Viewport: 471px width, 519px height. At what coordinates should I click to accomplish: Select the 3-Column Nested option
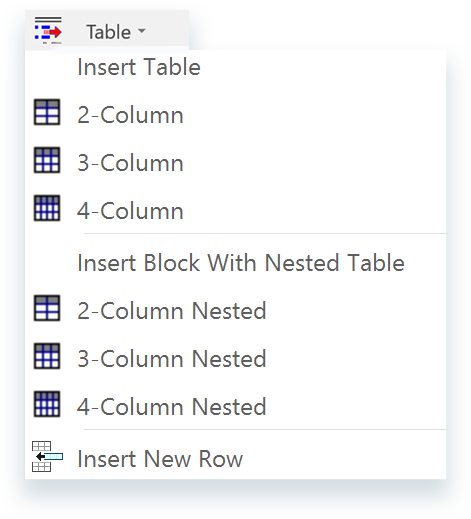235,359
